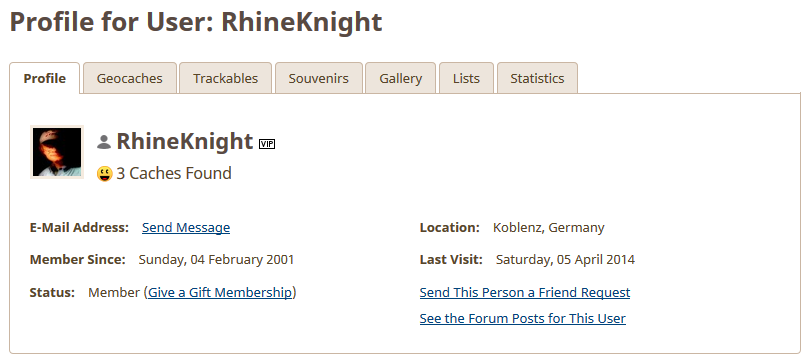Click the smiley face caches found icon

(104, 174)
